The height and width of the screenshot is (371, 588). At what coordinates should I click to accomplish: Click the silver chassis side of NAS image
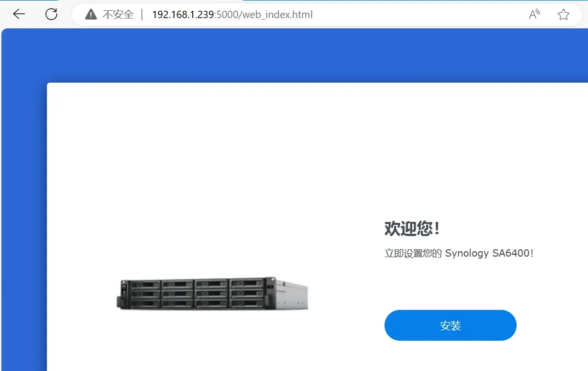tap(293, 295)
